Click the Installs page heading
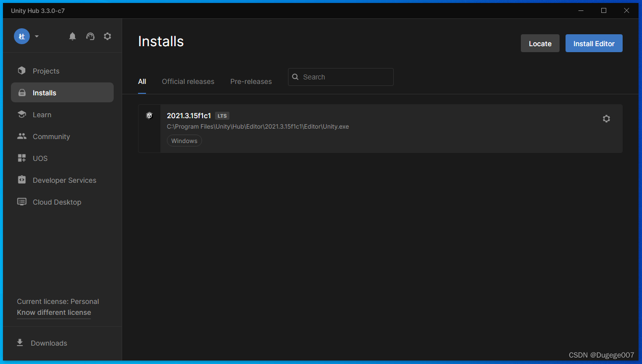Viewport: 642px width, 364px height. coord(161,41)
